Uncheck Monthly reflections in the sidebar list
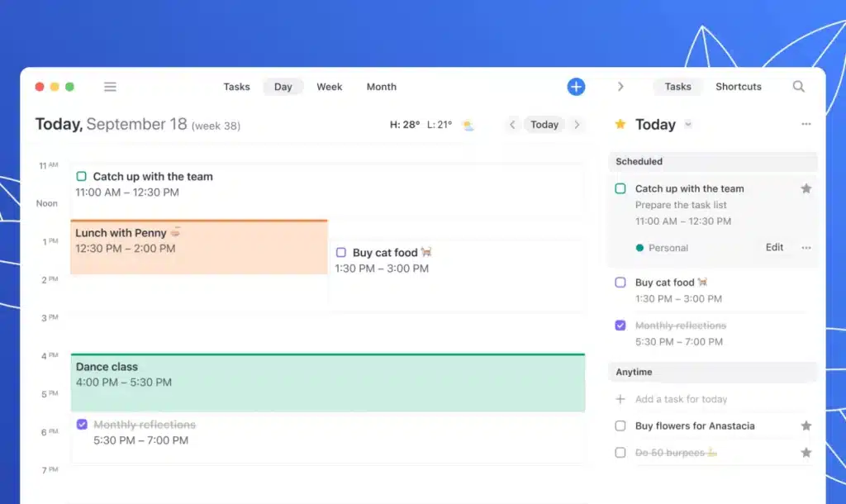The image size is (846, 504). [x=620, y=326]
